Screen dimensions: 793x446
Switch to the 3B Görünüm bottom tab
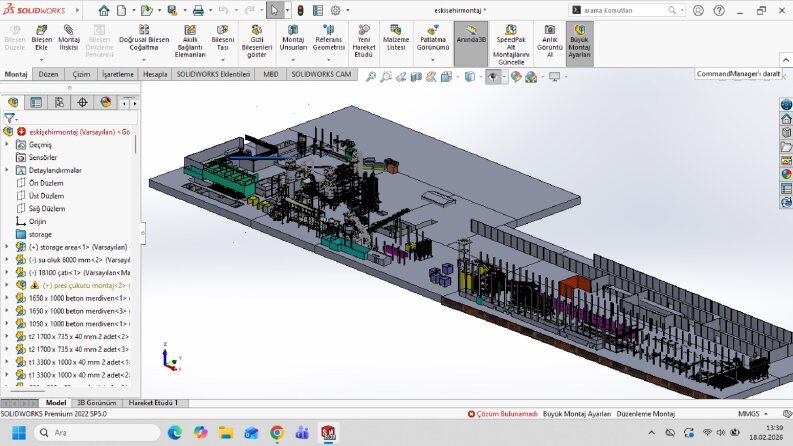coord(96,403)
